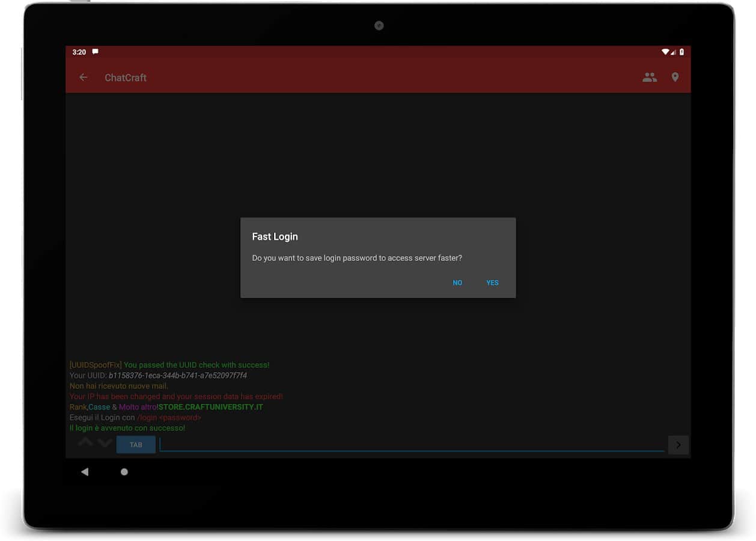Viewport: 756px width, 541px height.
Task: Tap the message notification icon in status bar
Action: pyautogui.click(x=95, y=52)
